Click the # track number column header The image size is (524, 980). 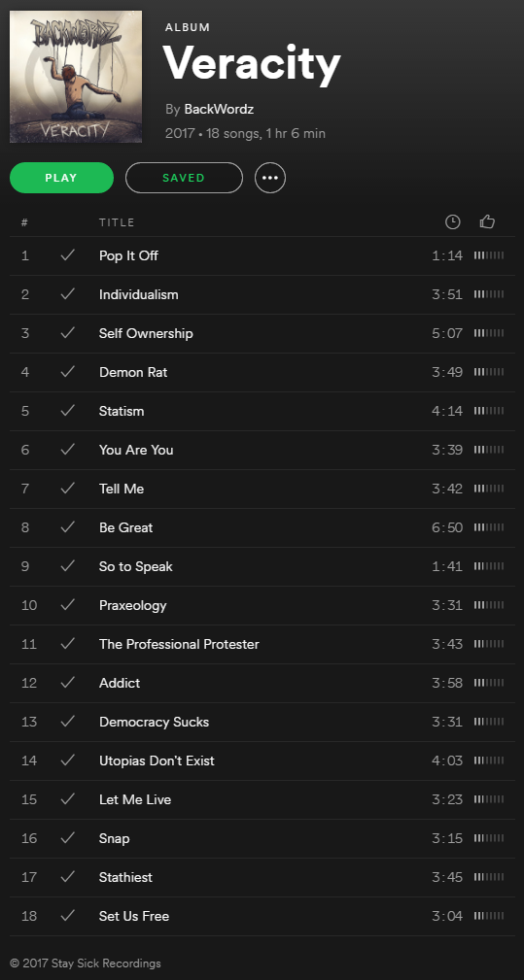click(24, 222)
